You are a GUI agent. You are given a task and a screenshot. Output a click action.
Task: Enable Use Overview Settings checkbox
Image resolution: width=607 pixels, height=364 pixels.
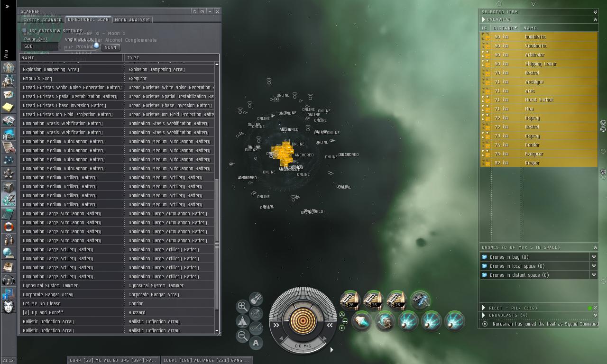click(x=24, y=31)
